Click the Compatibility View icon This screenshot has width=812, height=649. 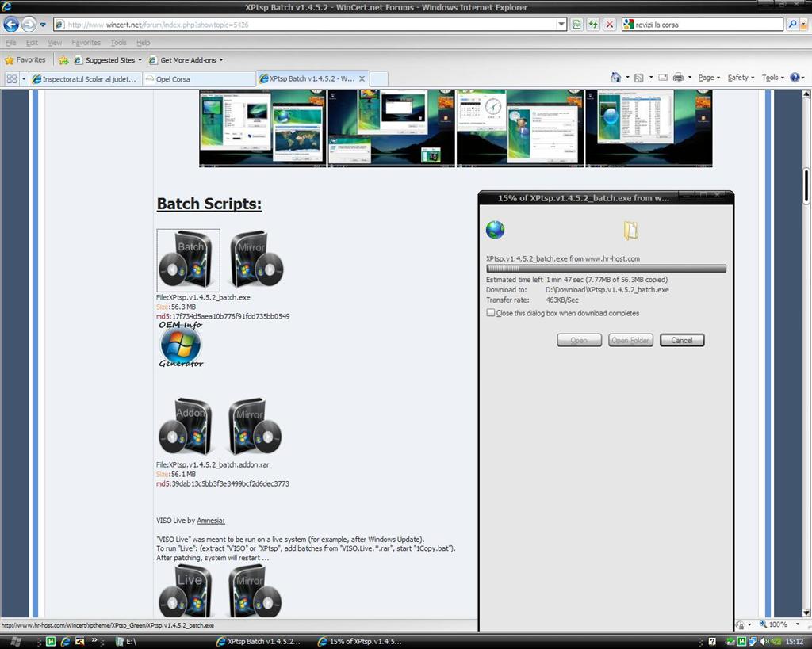tap(576, 25)
